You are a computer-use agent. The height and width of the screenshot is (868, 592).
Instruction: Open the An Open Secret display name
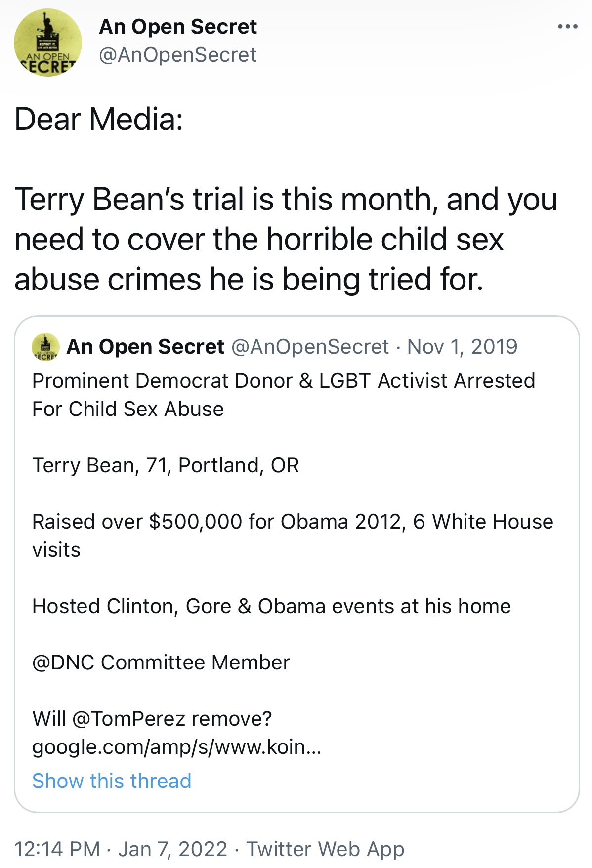click(x=178, y=27)
